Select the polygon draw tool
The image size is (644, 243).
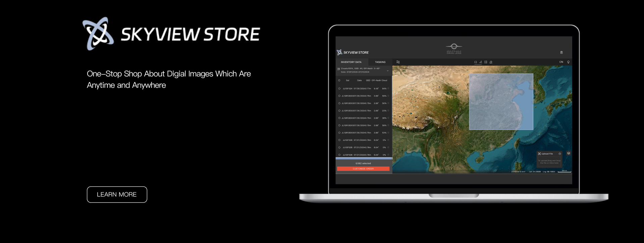coord(481,62)
